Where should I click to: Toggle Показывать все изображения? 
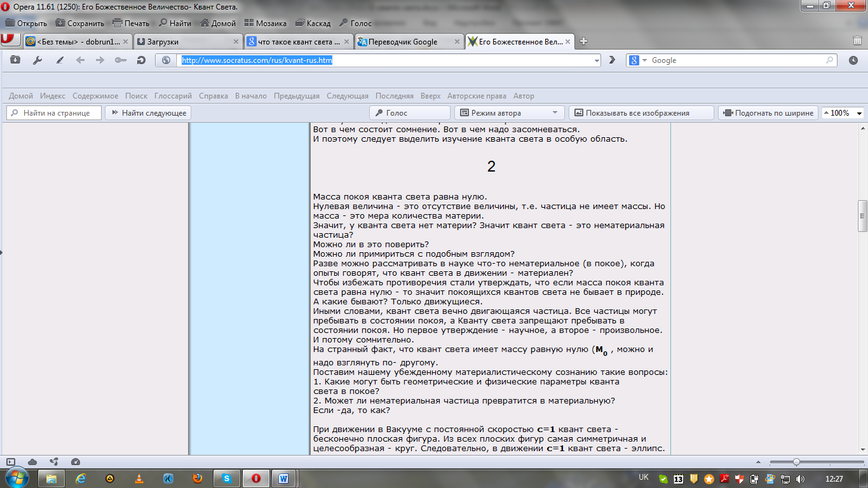tap(641, 113)
